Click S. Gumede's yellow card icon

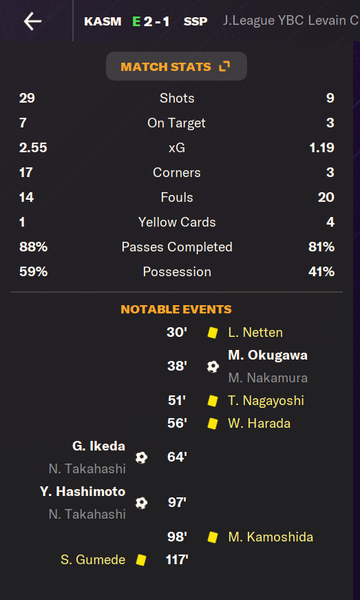point(141,560)
